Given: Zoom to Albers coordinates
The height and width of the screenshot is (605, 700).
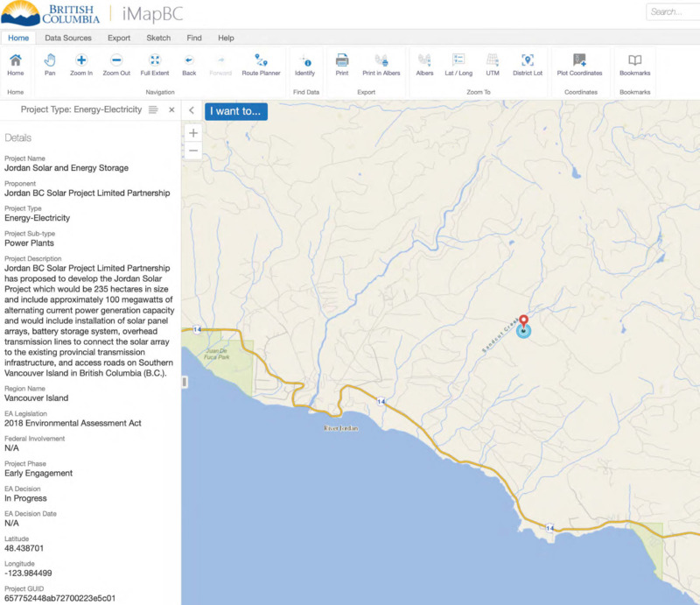Looking at the screenshot, I should (x=424, y=65).
